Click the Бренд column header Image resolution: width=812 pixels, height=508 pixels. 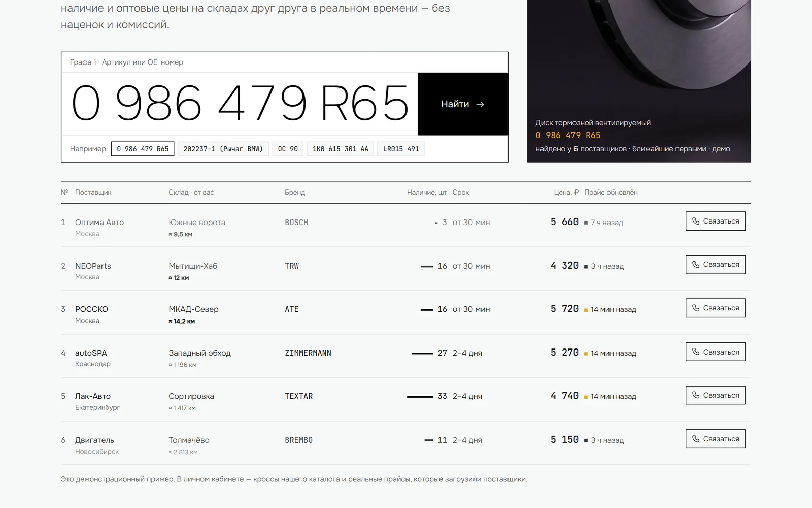(x=295, y=193)
